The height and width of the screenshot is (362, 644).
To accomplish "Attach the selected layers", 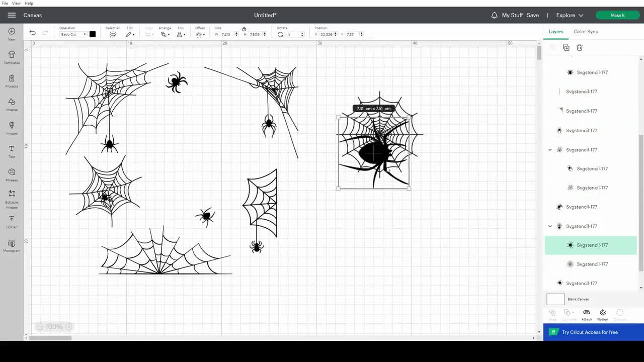I will pyautogui.click(x=586, y=314).
